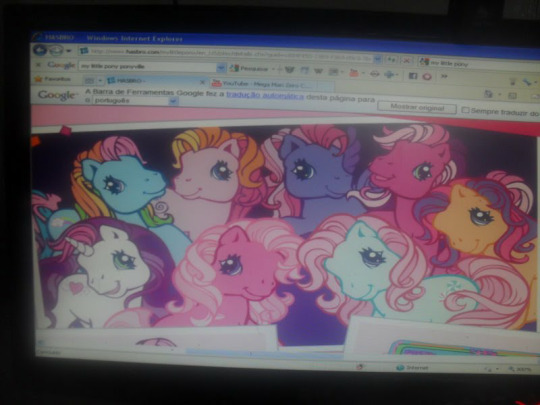Refresh the page with the refresh icon
This screenshot has height=405, width=540.
point(392,60)
